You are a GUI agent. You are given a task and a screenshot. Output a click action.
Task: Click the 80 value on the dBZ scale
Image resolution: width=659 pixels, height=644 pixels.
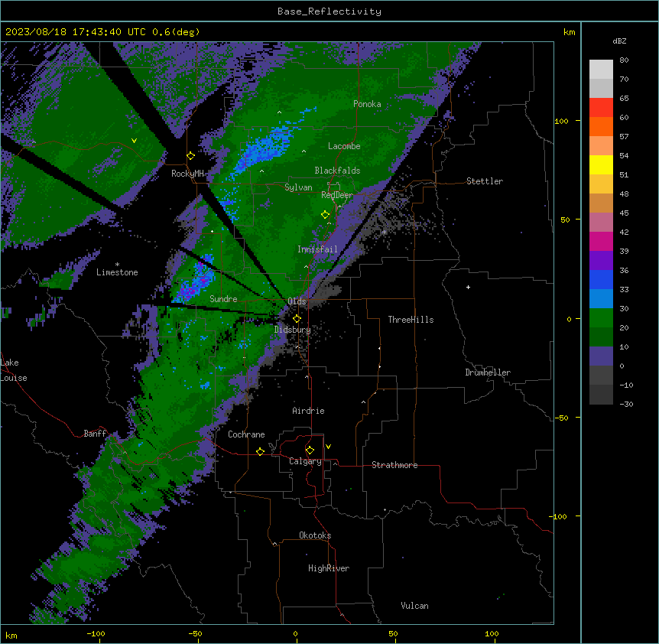click(x=624, y=60)
